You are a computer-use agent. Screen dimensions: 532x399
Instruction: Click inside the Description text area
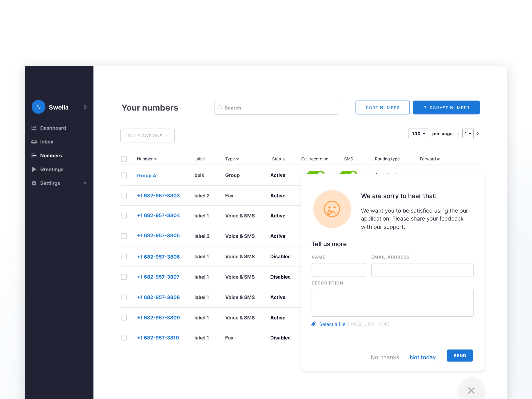pyautogui.click(x=392, y=303)
